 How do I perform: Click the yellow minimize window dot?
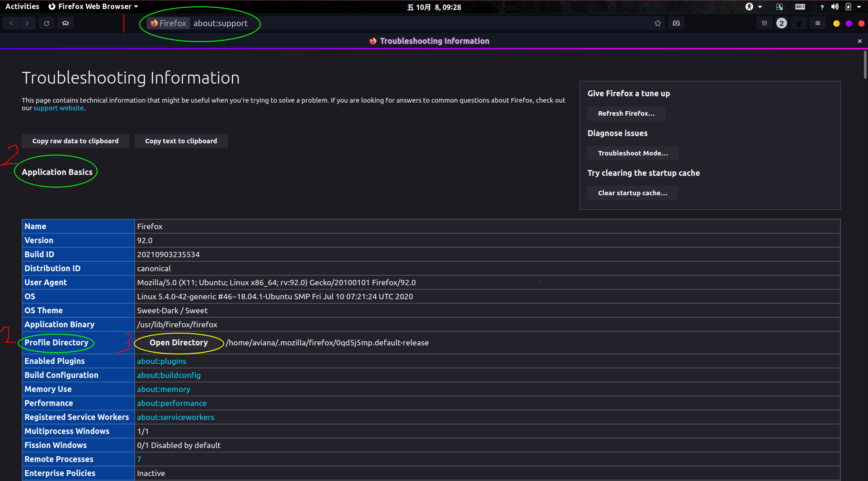[836, 24]
